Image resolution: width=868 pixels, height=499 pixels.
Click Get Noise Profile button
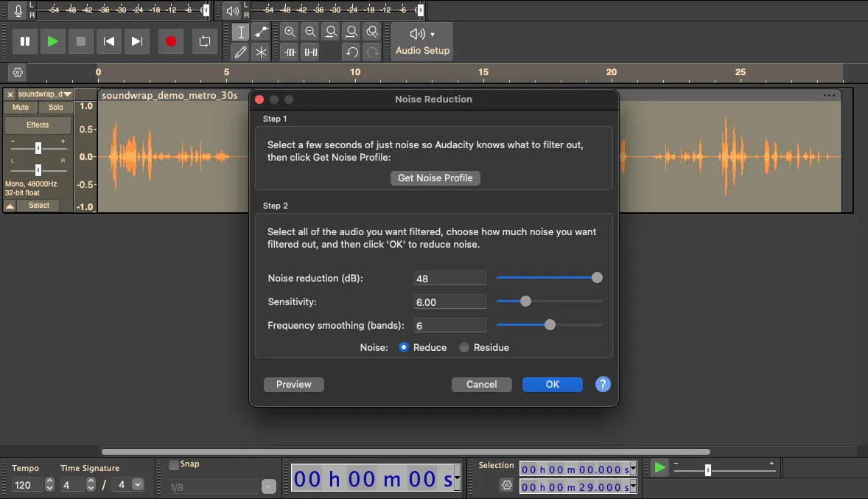click(x=435, y=178)
